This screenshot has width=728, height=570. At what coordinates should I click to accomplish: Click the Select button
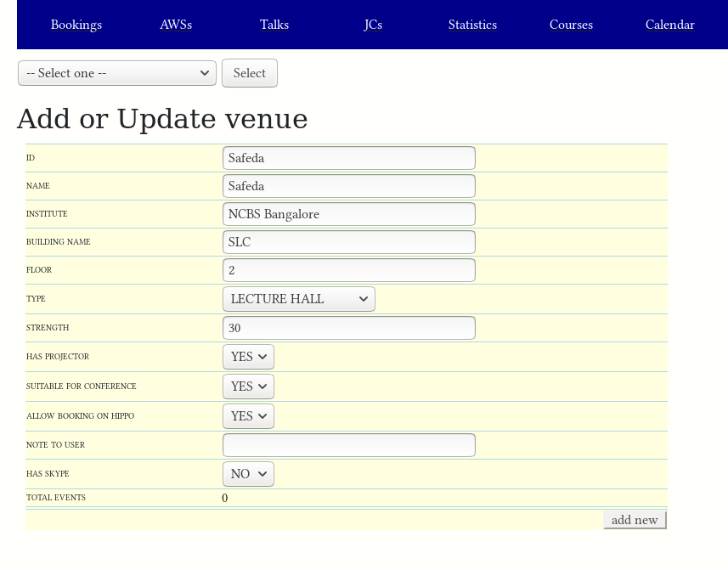click(x=250, y=73)
